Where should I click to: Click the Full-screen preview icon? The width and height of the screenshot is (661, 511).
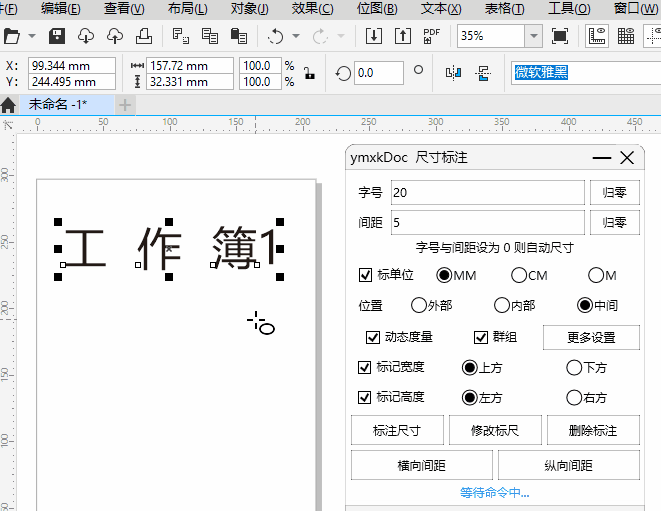pos(560,36)
